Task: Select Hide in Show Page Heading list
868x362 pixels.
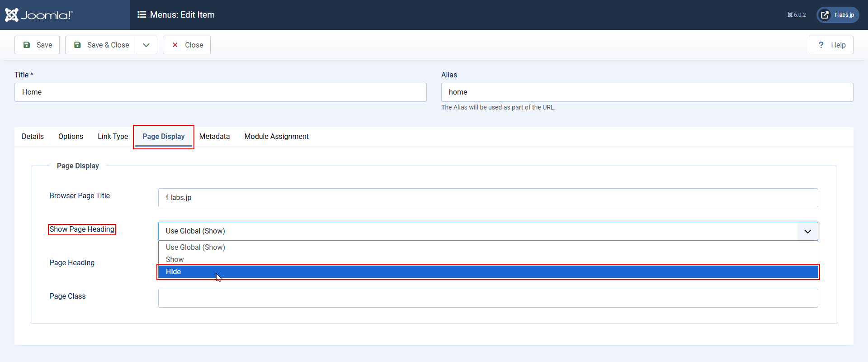Action: [x=487, y=272]
